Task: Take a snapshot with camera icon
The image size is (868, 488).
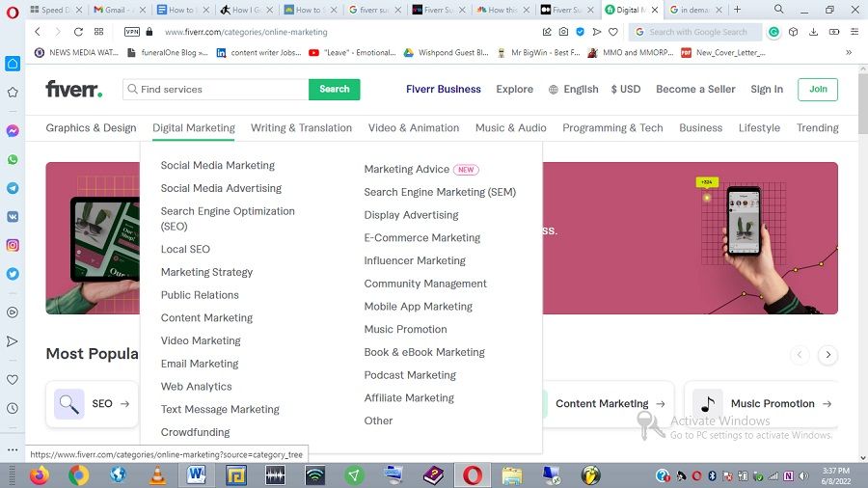Action: pos(563,32)
